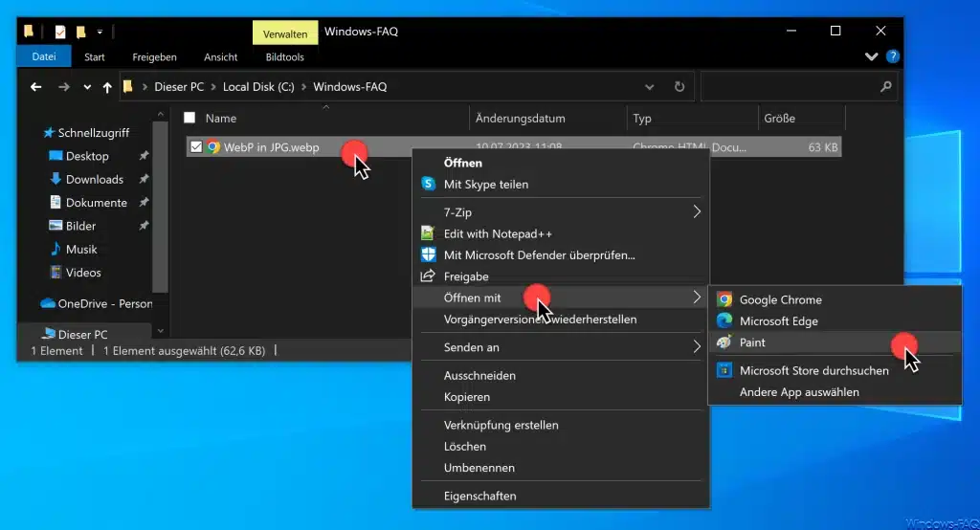
Task: Go up one folder level
Action: click(107, 87)
